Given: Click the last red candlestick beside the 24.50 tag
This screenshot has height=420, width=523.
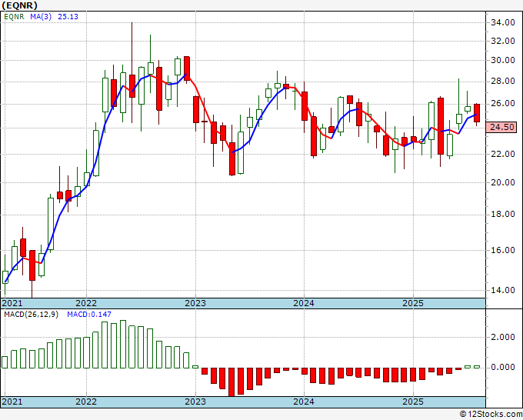Looking at the screenshot, I should (477, 113).
